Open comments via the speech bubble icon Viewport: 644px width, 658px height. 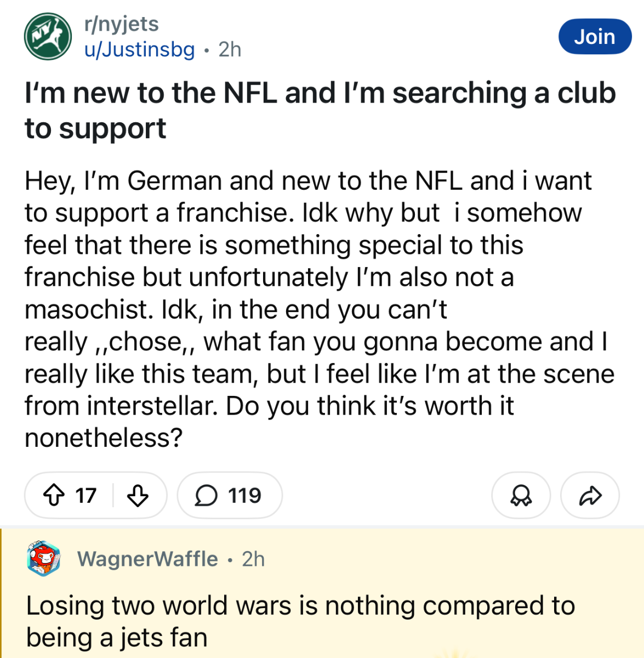tap(206, 496)
